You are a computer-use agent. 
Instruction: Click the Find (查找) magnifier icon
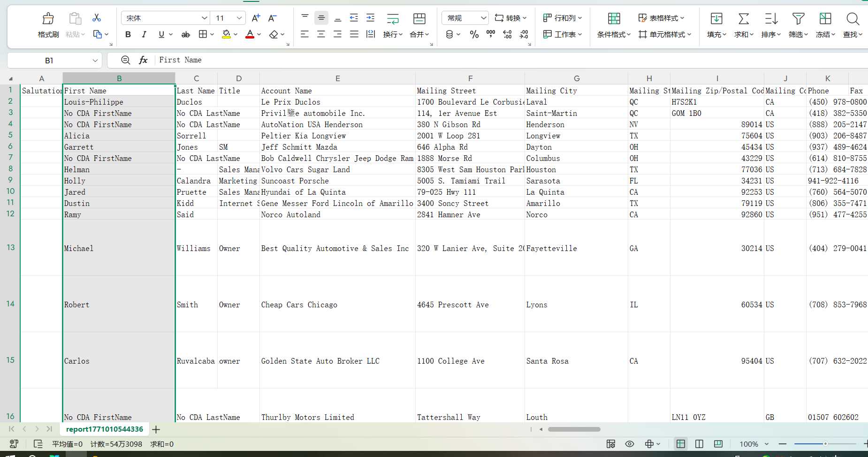tap(853, 18)
